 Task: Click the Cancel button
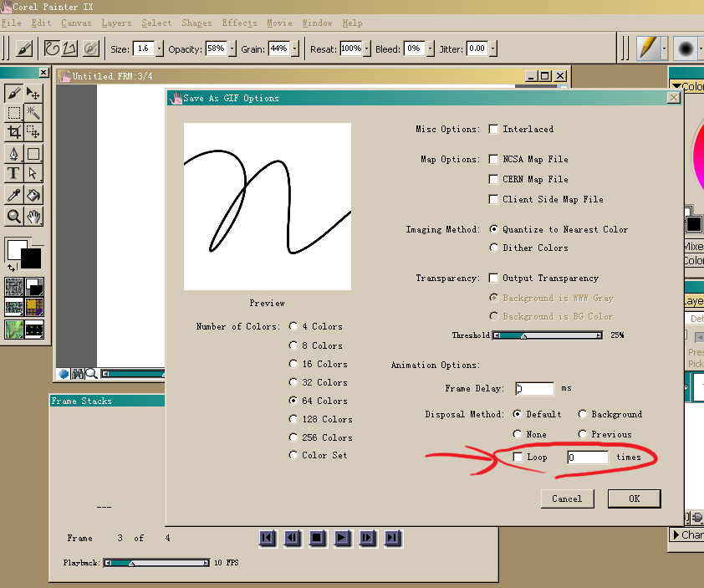pos(567,499)
